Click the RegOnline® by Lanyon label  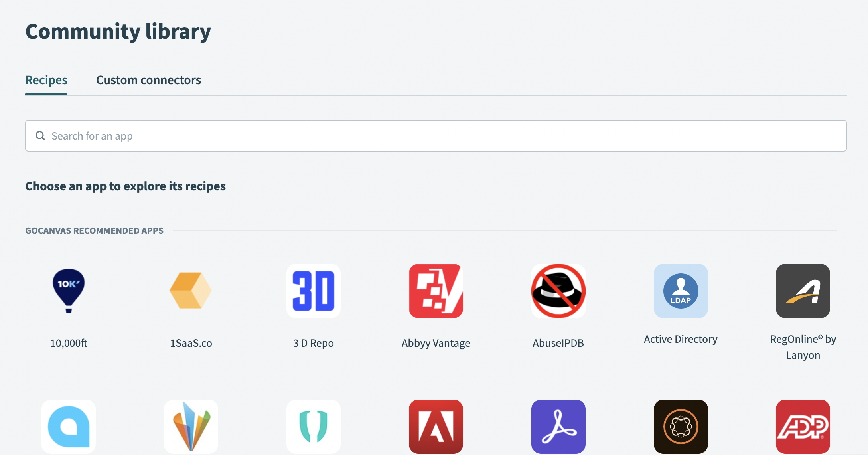(803, 347)
